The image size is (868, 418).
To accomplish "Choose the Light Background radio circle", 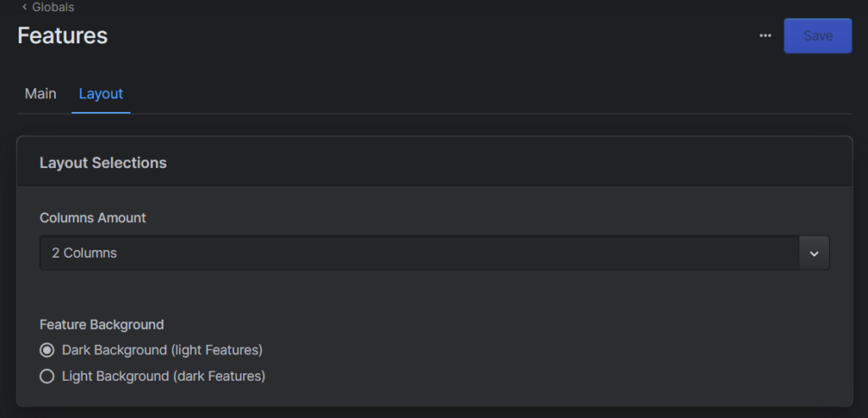I will click(x=47, y=376).
